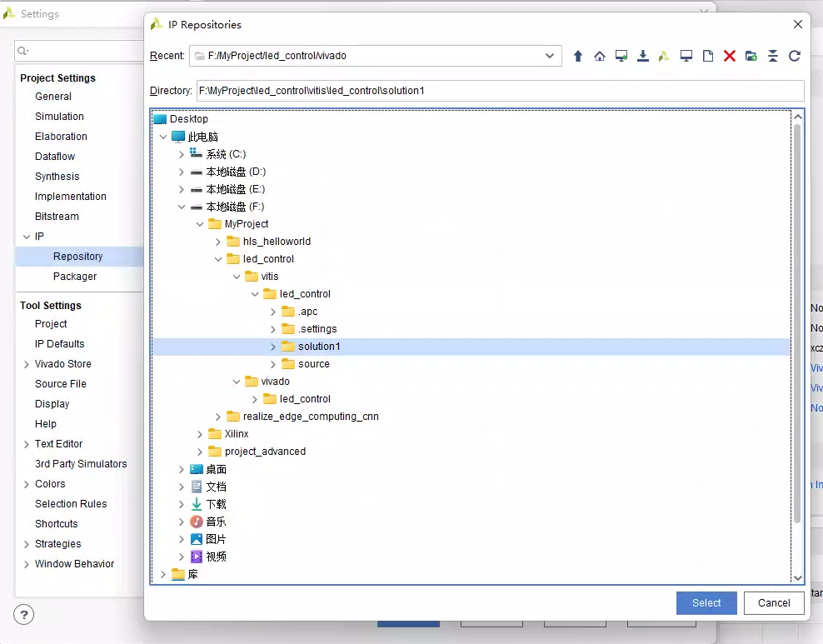Viewport: 823px width, 644px height.
Task: Expand the Xilinx folder node
Action: (x=199, y=435)
